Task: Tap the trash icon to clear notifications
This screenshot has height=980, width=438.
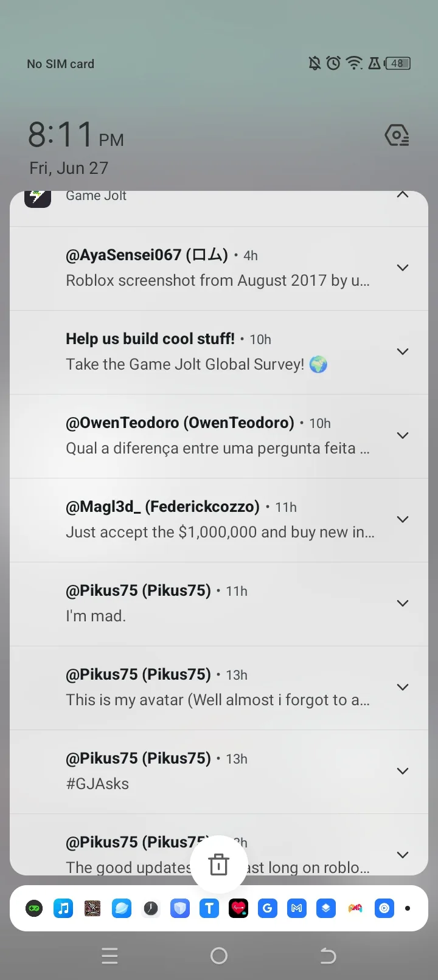Action: point(218,864)
